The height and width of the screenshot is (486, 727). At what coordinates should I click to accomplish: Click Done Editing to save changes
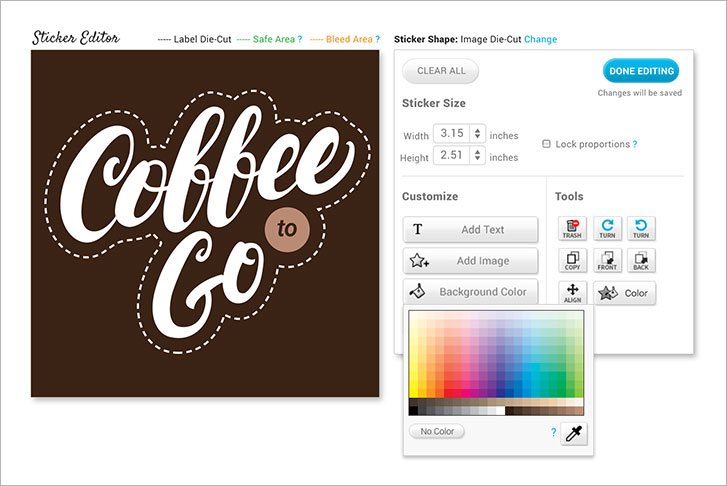[x=641, y=71]
